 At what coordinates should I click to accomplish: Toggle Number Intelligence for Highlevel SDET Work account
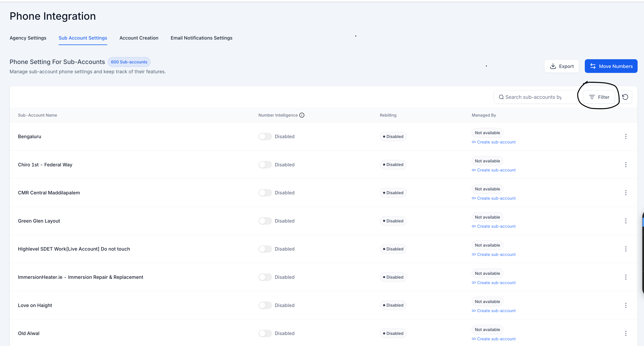point(265,249)
